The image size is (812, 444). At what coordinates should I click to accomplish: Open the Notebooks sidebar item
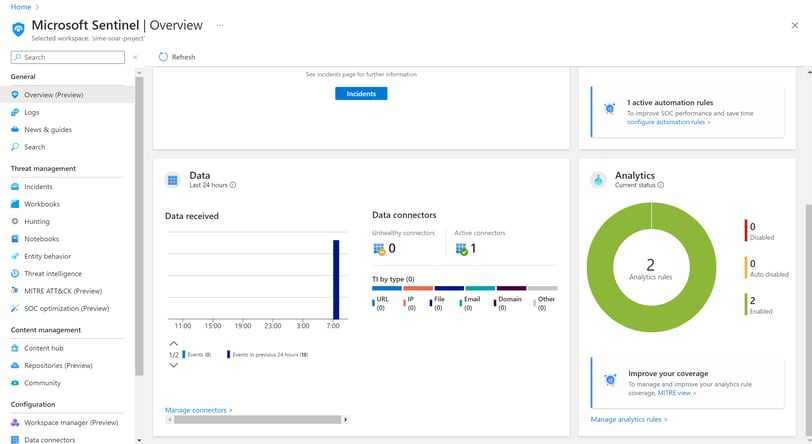click(41, 239)
